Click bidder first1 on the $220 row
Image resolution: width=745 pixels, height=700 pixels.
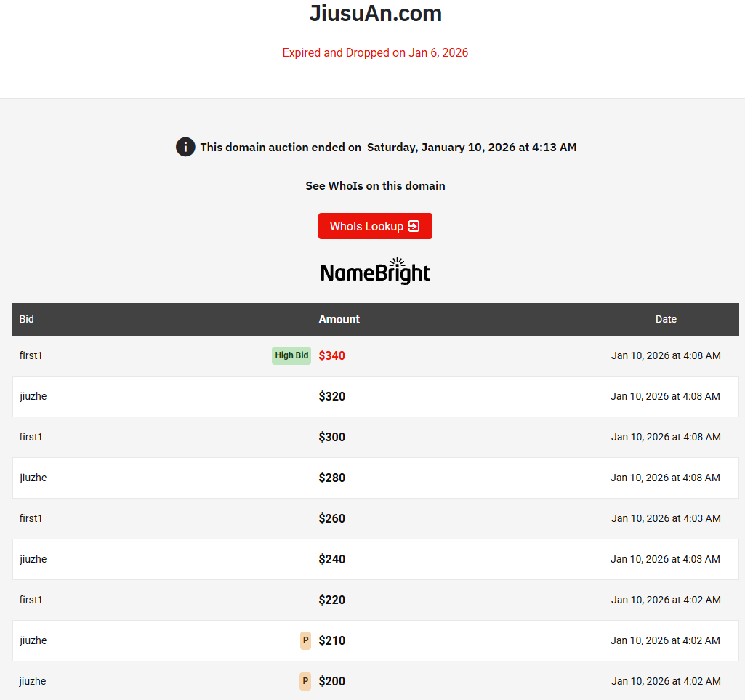(x=31, y=600)
